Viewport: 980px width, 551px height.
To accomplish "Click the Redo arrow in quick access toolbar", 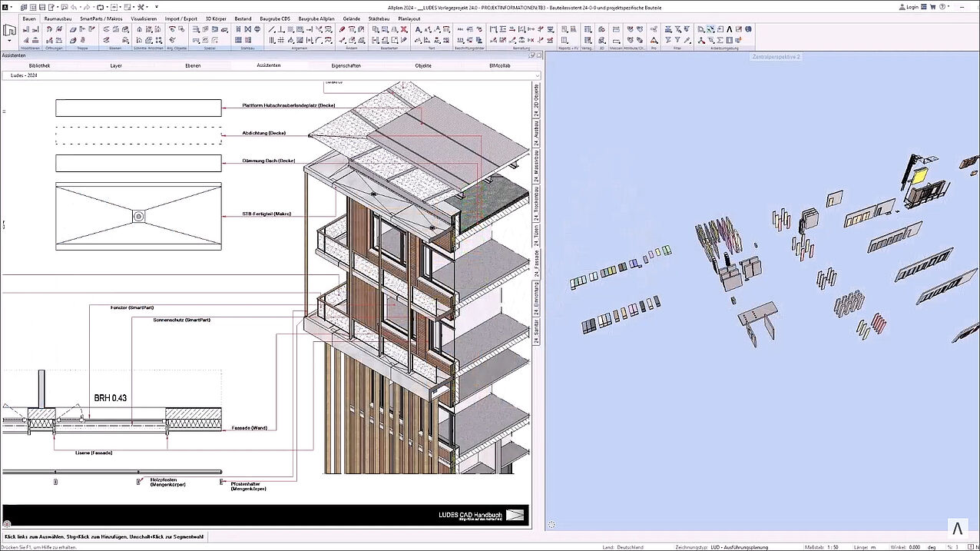I will point(86,7).
